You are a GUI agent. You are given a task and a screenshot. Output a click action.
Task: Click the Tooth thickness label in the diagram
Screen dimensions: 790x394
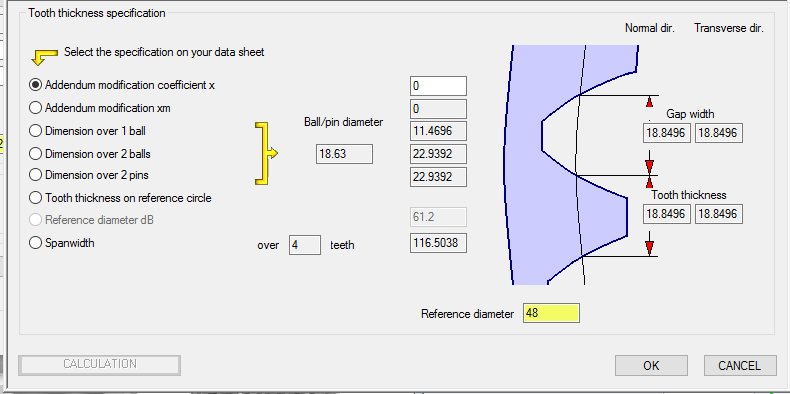[x=689, y=195]
